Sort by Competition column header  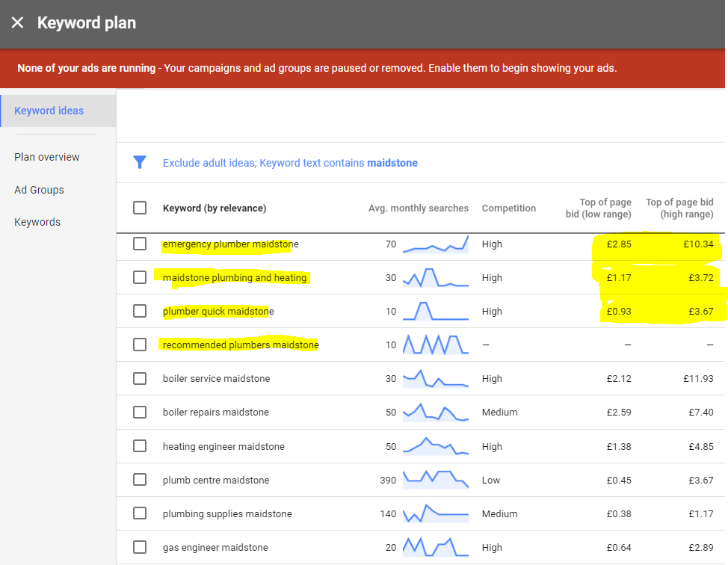pyautogui.click(x=508, y=209)
